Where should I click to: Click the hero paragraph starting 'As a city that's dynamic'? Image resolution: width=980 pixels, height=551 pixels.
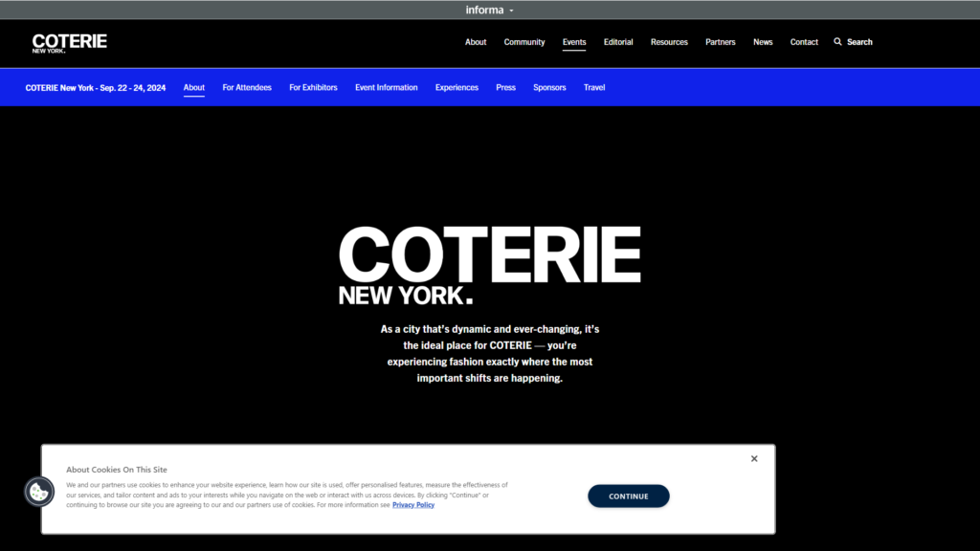coord(489,353)
